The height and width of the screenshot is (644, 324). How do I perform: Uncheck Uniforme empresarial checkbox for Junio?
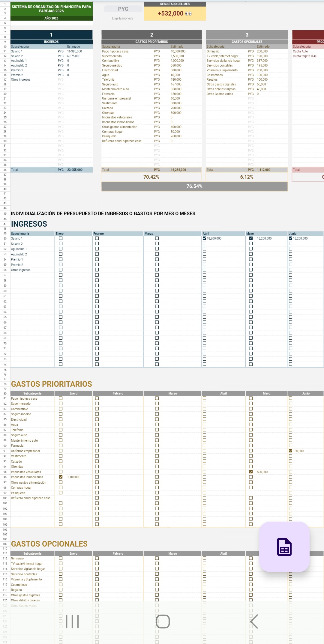point(290,451)
